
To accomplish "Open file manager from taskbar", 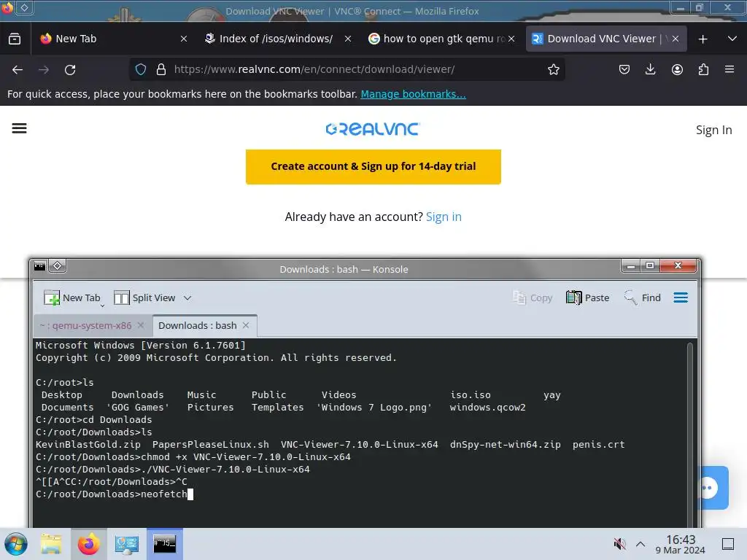I will pyautogui.click(x=51, y=544).
